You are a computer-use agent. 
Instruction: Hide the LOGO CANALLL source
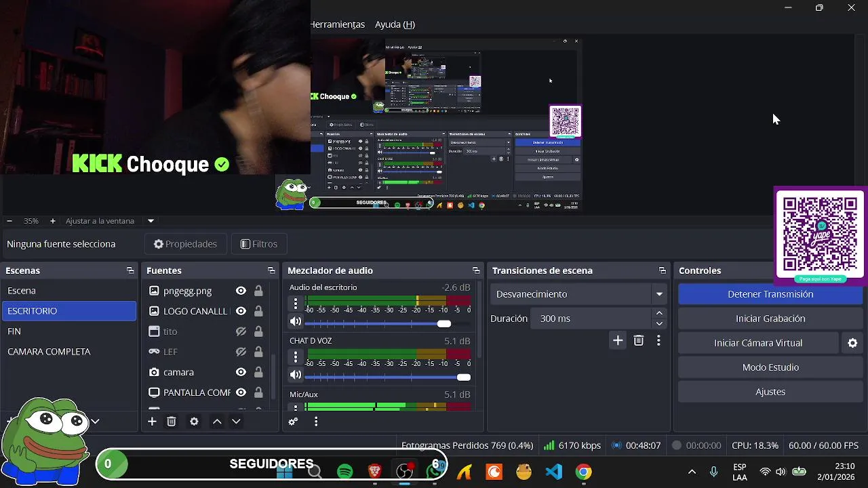pyautogui.click(x=241, y=311)
